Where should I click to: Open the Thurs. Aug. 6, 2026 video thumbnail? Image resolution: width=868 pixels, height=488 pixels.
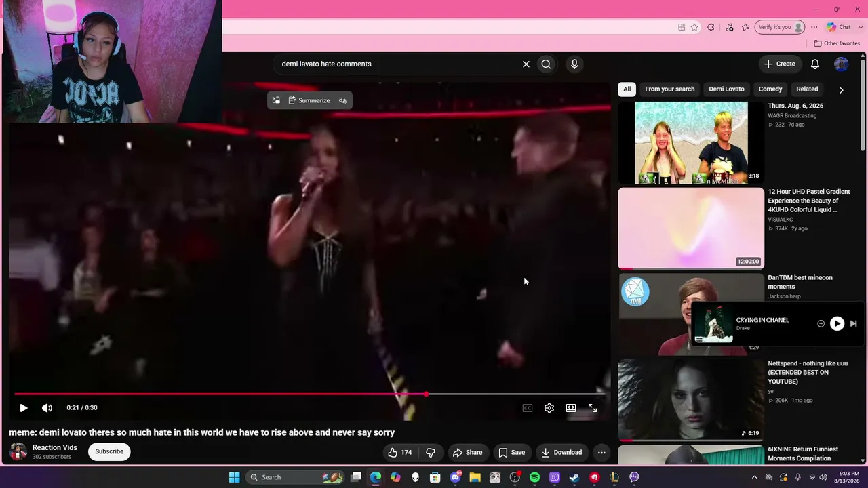pyautogui.click(x=691, y=142)
